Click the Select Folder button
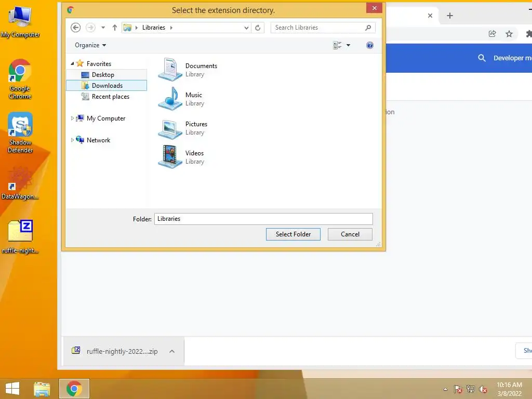The image size is (532, 399). click(x=293, y=234)
